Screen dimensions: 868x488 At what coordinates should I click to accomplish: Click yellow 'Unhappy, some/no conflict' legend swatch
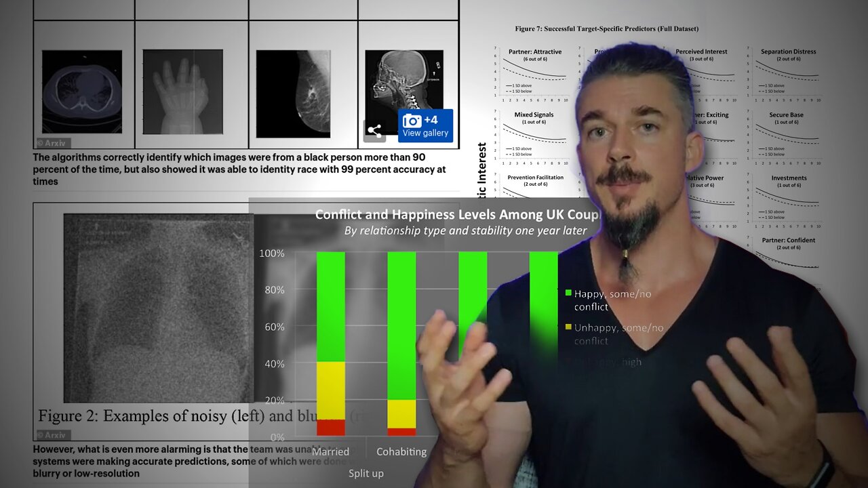[x=568, y=327]
